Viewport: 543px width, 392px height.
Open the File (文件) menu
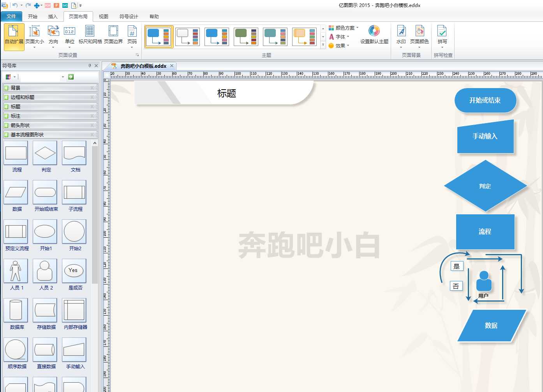(x=11, y=16)
